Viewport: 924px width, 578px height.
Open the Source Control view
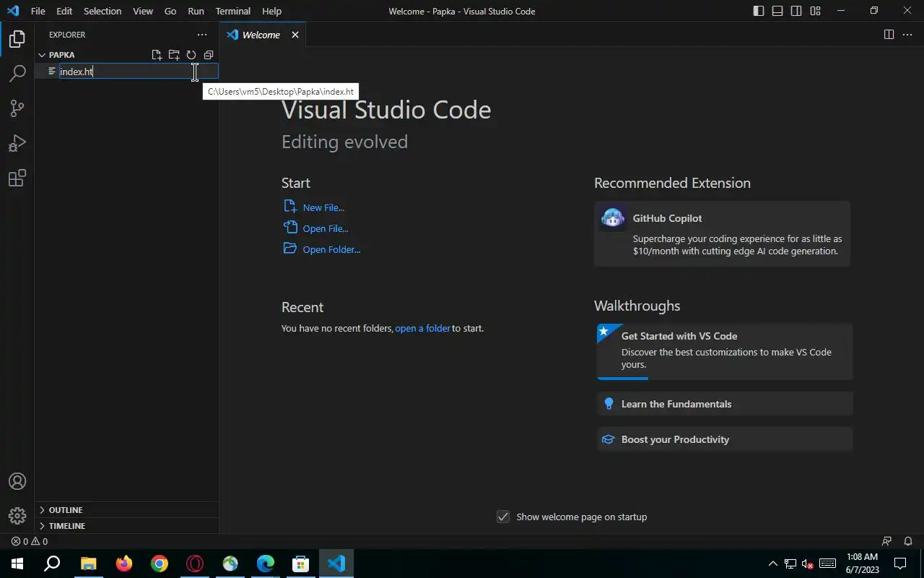pyautogui.click(x=17, y=108)
